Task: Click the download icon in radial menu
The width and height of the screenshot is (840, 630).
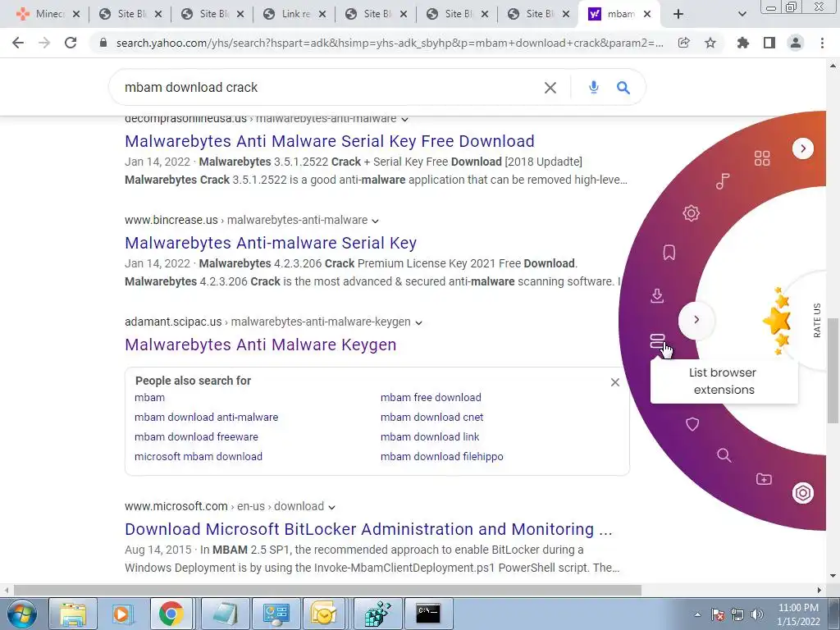Action: pos(657,295)
